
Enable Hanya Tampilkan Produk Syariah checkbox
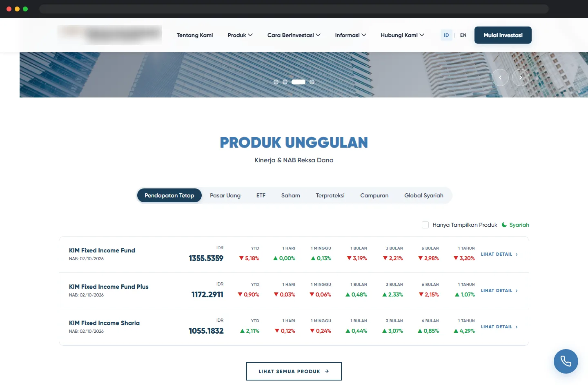coord(425,225)
